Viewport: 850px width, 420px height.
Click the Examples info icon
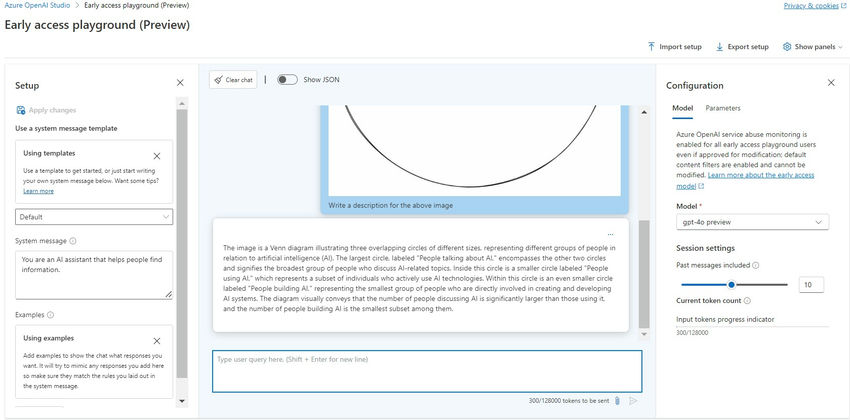point(50,315)
